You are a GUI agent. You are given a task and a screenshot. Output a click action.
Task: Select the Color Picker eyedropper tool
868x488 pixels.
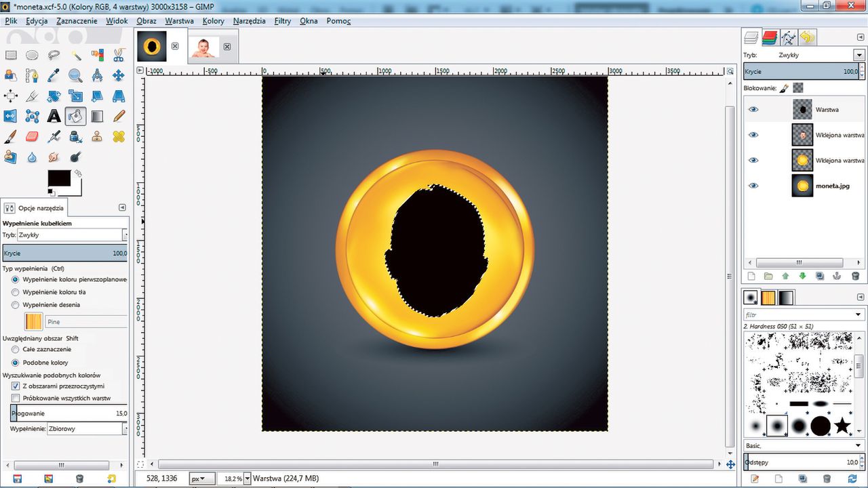(54, 75)
